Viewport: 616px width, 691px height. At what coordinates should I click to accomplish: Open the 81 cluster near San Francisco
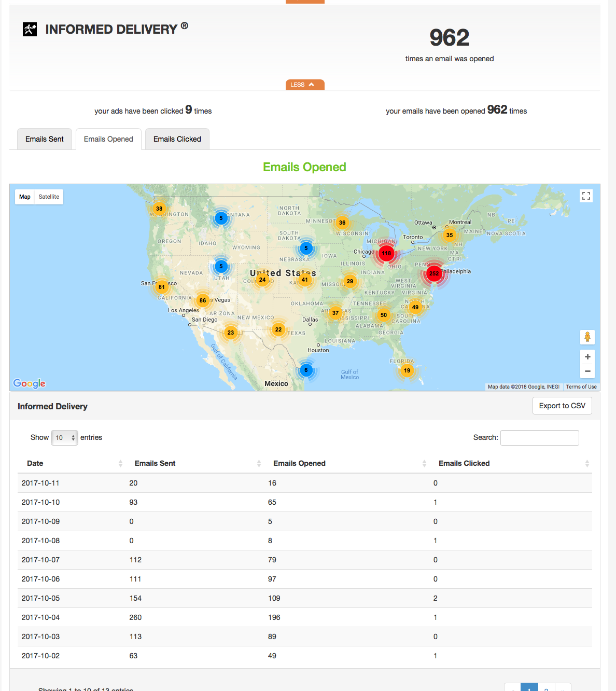[x=162, y=287]
